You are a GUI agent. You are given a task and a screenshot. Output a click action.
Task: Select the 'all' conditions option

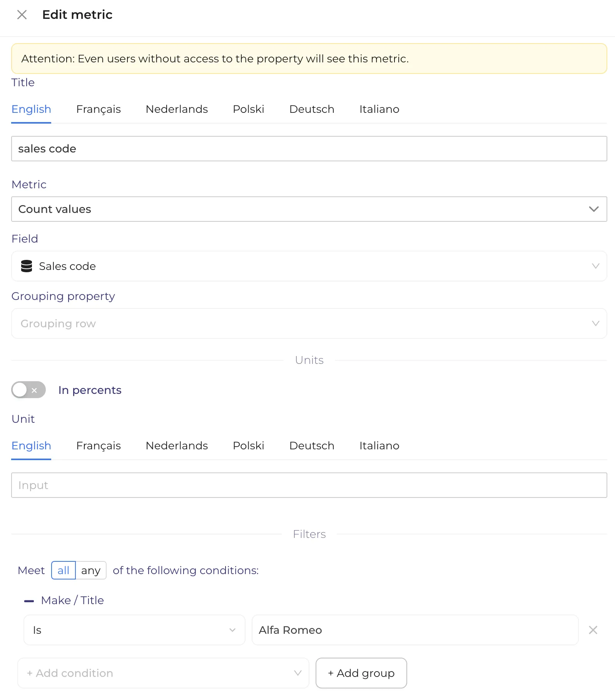tap(64, 570)
